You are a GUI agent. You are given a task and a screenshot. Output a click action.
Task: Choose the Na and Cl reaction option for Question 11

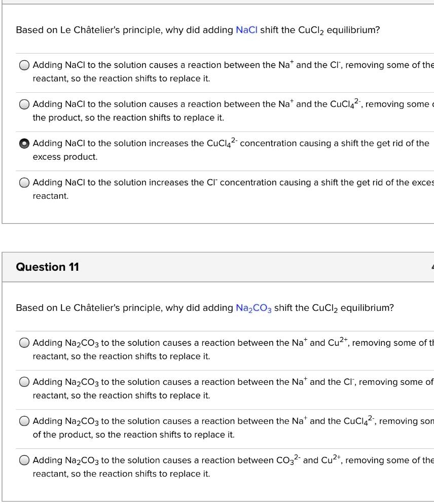[24, 382]
